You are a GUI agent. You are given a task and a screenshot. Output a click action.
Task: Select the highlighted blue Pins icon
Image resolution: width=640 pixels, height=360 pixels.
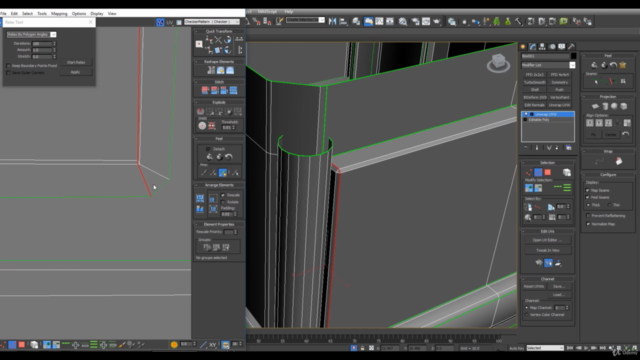click(x=222, y=173)
